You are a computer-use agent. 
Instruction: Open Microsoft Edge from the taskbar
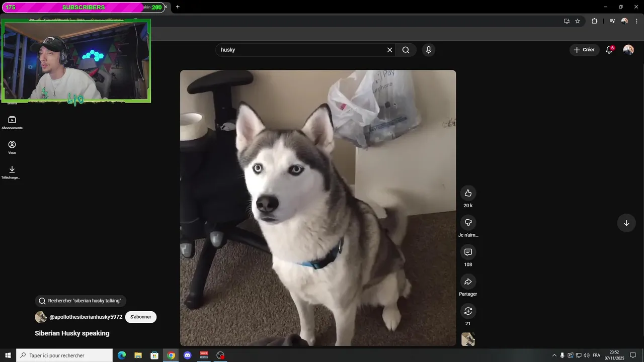(122, 355)
